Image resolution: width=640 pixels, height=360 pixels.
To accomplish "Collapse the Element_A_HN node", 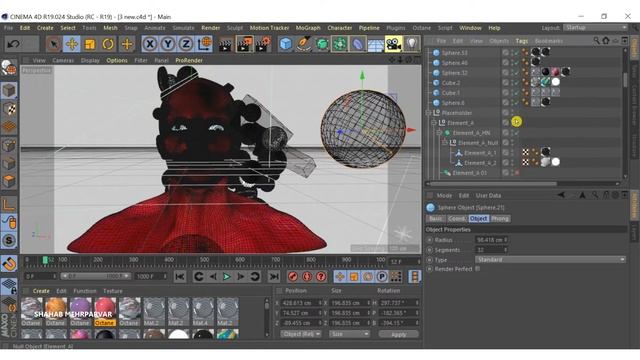I will pos(439,133).
